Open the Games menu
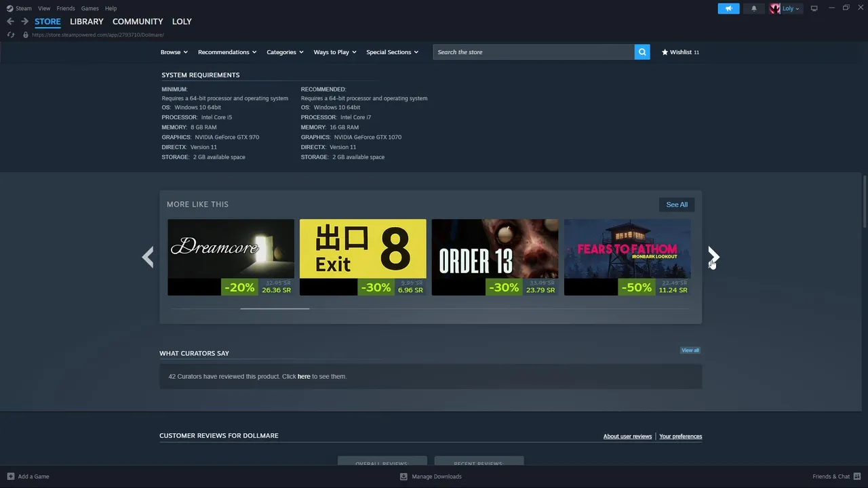This screenshot has width=868, height=488. [x=90, y=8]
